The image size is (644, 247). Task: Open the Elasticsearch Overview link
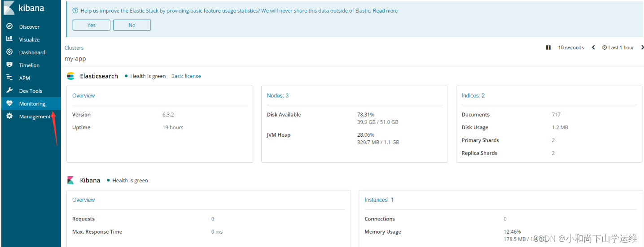click(83, 95)
